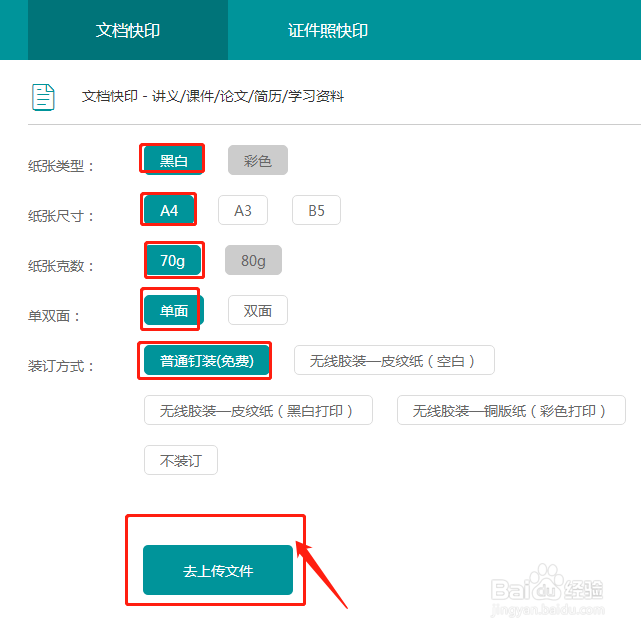Open the 证件照快印 tab

point(328,30)
